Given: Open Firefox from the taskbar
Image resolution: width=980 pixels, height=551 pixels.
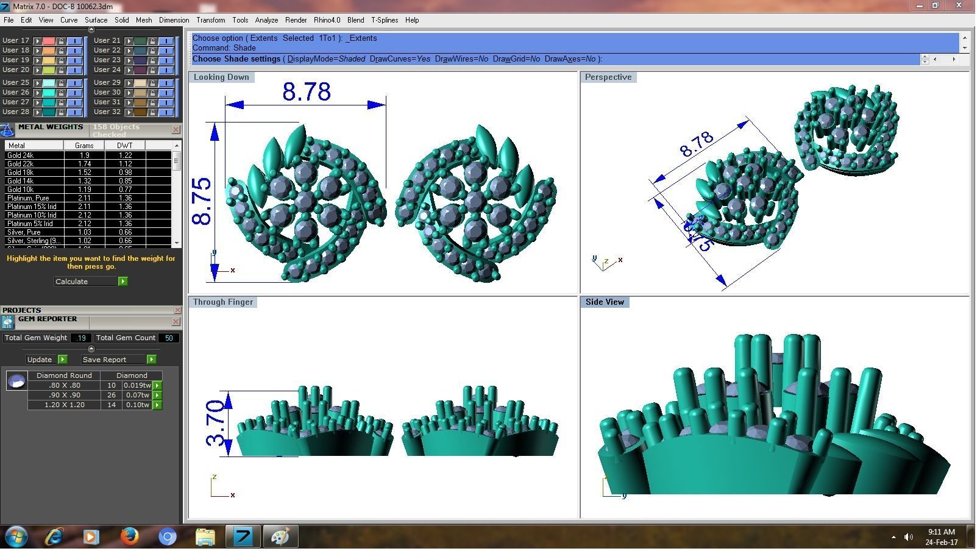Looking at the screenshot, I should tap(129, 538).
